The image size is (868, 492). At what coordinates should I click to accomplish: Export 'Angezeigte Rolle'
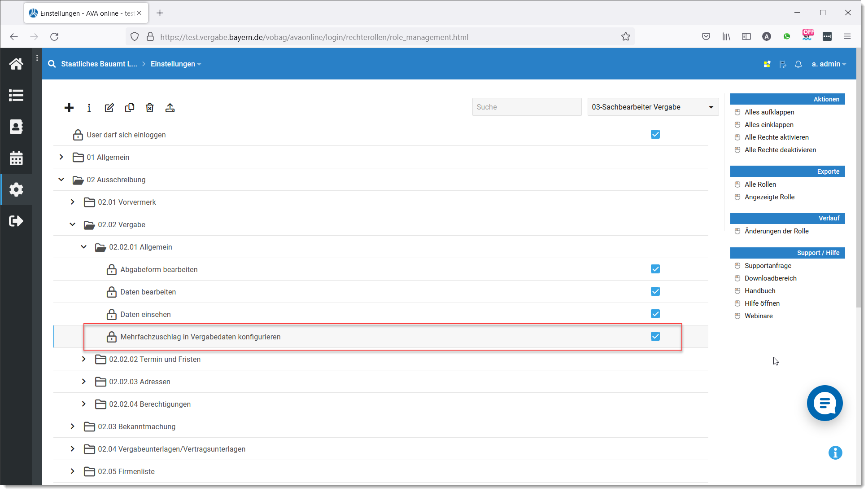point(769,197)
